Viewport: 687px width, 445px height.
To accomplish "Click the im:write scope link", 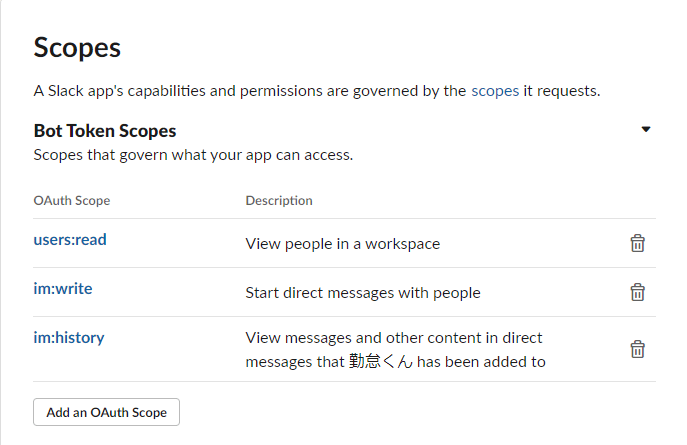I will [63, 289].
